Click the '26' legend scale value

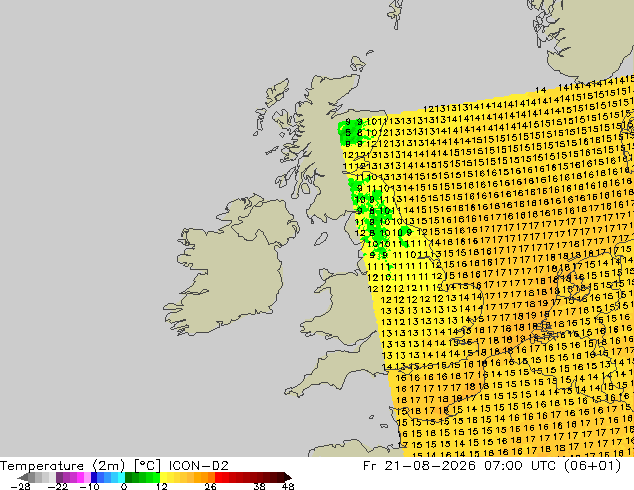click(x=210, y=486)
